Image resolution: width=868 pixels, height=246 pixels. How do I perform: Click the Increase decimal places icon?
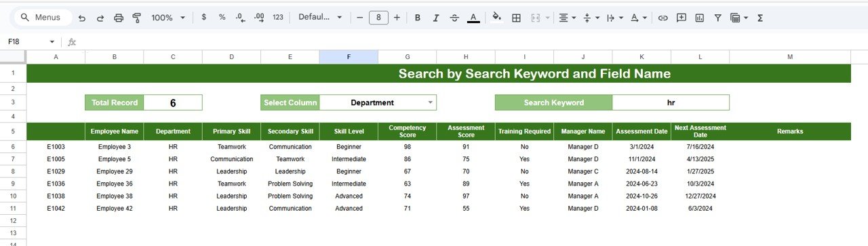pyautogui.click(x=258, y=18)
